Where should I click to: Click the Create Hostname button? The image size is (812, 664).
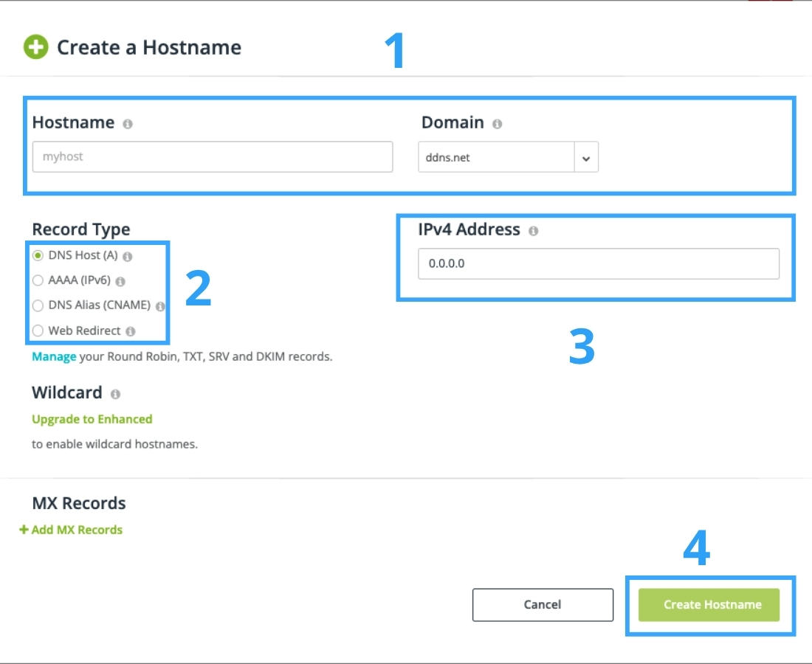pos(710,604)
